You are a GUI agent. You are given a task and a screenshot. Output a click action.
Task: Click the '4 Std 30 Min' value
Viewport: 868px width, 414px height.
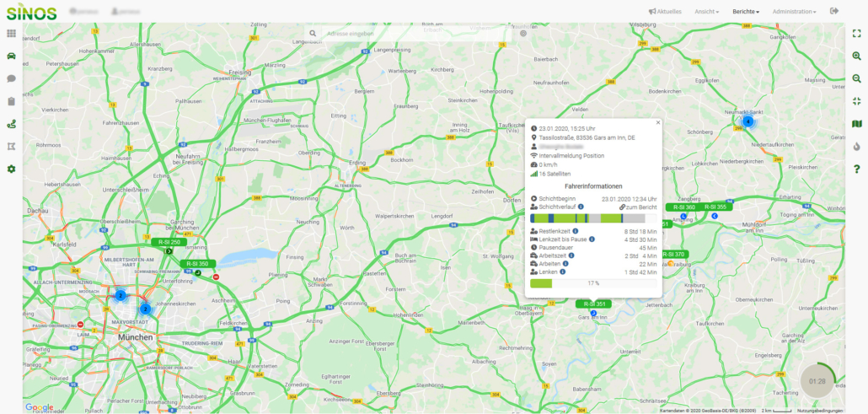coord(640,239)
